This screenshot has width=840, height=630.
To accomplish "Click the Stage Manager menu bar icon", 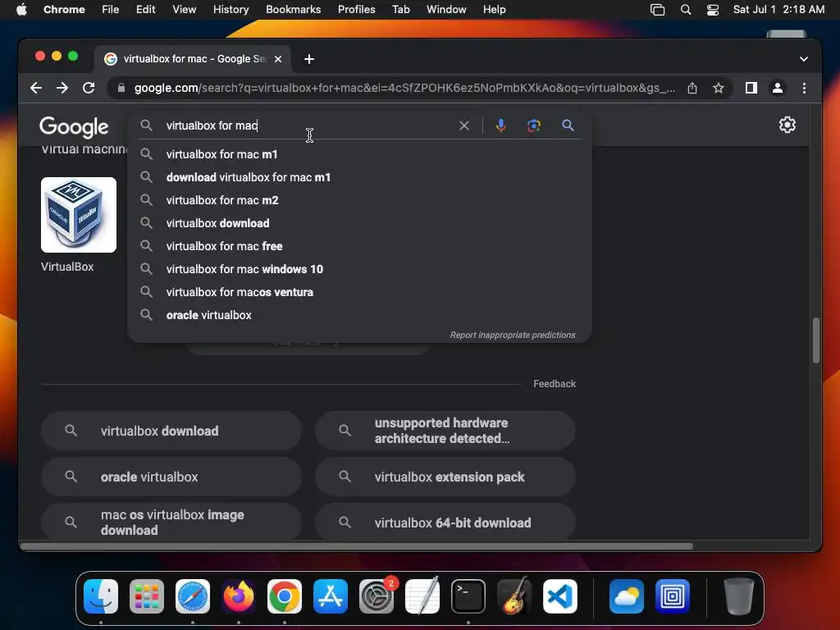I will [x=657, y=10].
